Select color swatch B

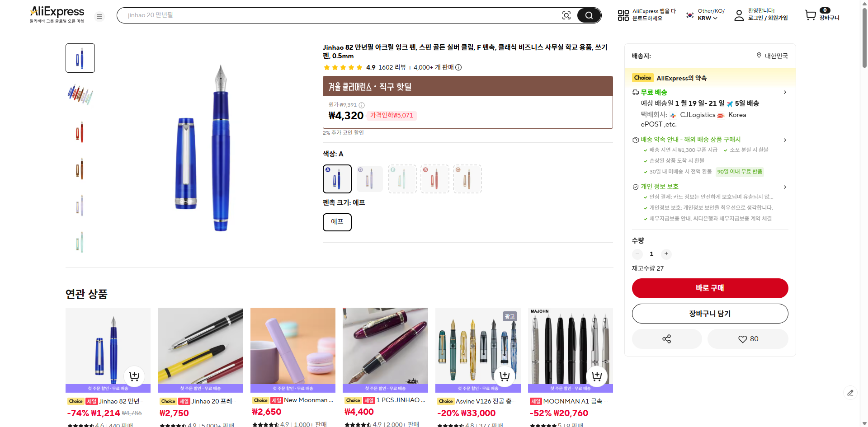click(x=434, y=178)
